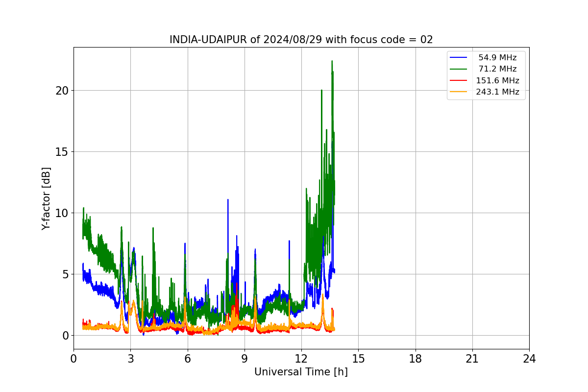Click the Universal Time [h] axis label

(301, 372)
